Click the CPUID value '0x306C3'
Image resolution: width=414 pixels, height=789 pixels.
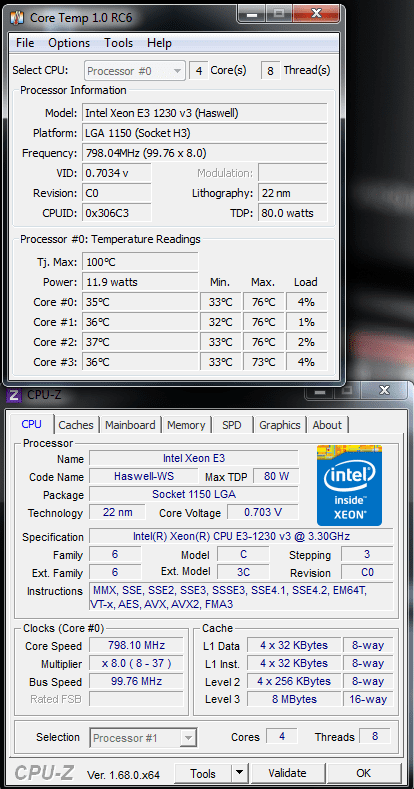click(x=117, y=213)
